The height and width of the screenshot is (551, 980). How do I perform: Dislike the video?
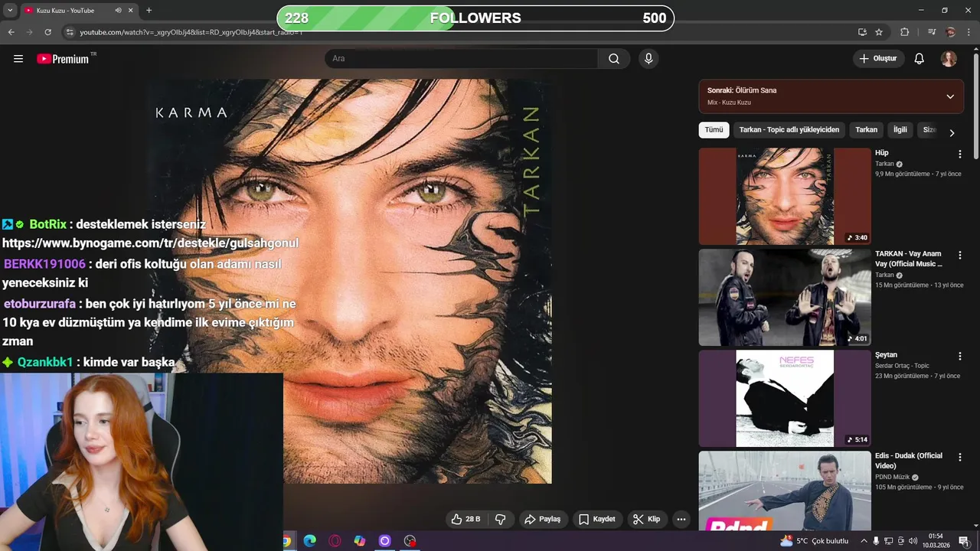(501, 519)
